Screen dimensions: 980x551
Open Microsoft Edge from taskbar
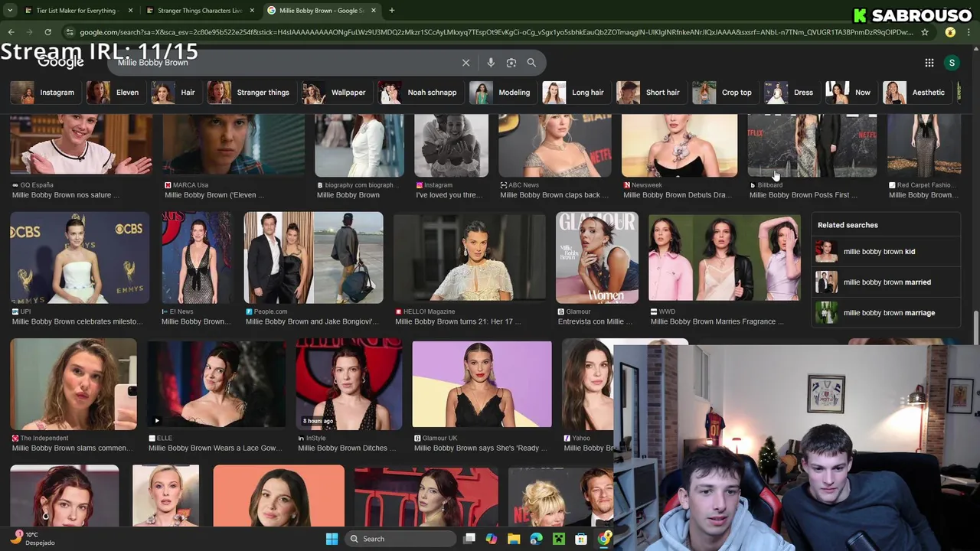536,539
